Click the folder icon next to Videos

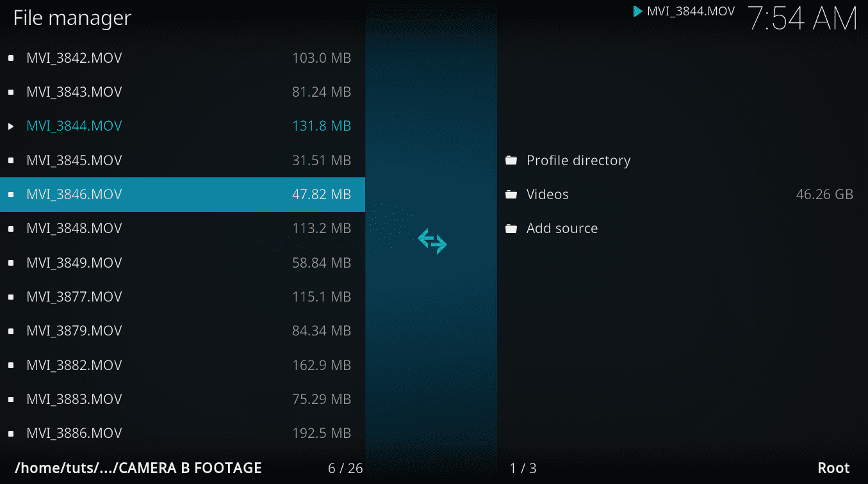tap(511, 194)
